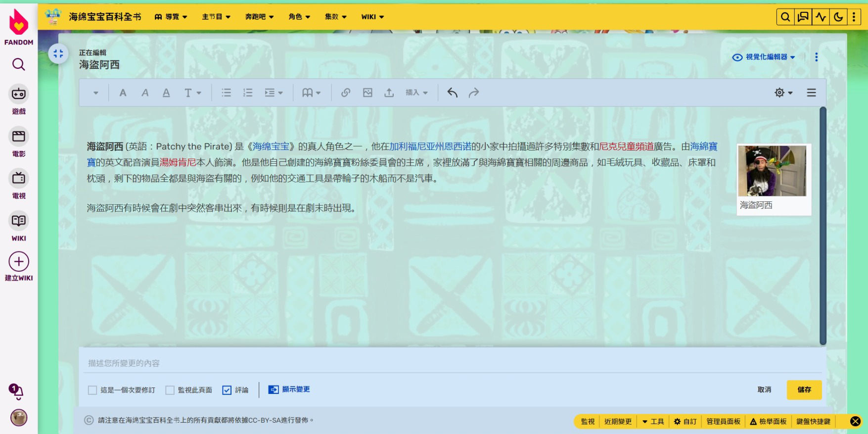Apply bold formatting
This screenshot has width=868, height=434.
coord(123,93)
